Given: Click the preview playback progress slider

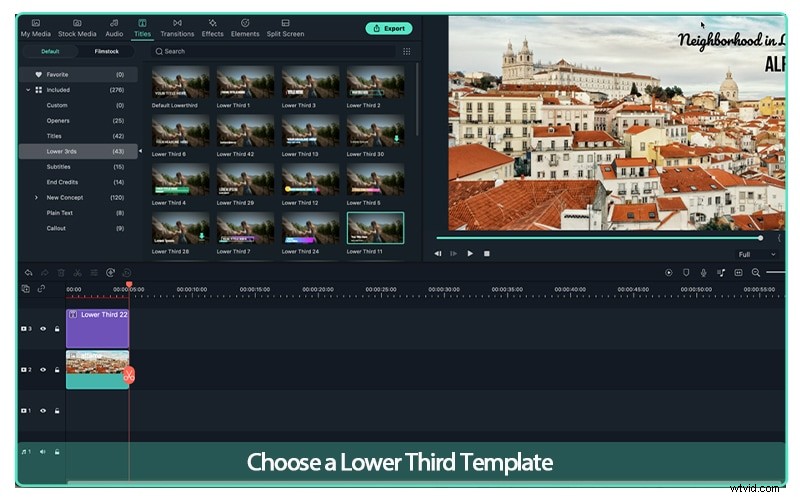Looking at the screenshot, I should pos(598,238).
